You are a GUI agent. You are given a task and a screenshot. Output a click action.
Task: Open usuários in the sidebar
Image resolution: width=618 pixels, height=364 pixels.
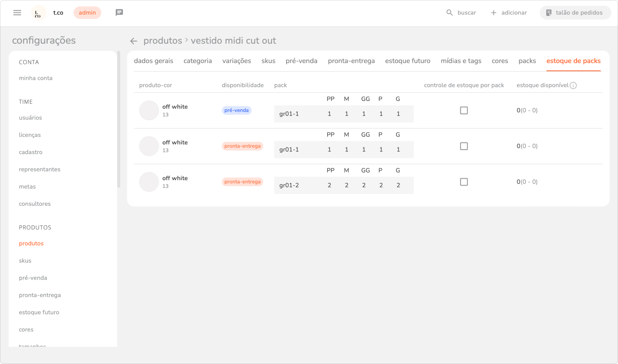pos(30,118)
